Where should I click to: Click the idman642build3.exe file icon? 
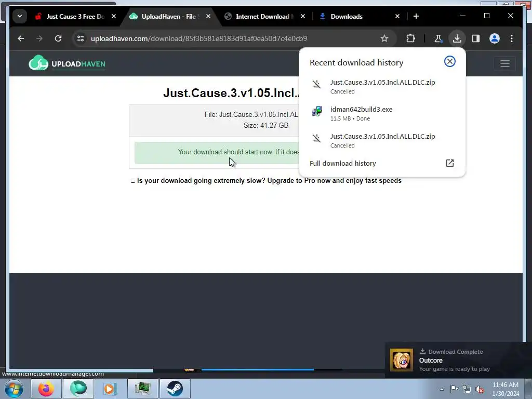pyautogui.click(x=317, y=111)
